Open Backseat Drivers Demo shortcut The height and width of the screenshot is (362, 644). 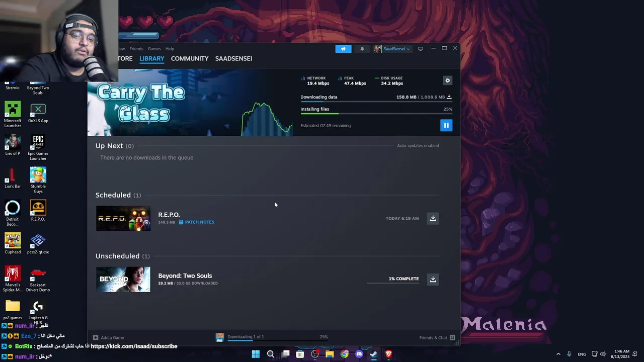(38, 279)
